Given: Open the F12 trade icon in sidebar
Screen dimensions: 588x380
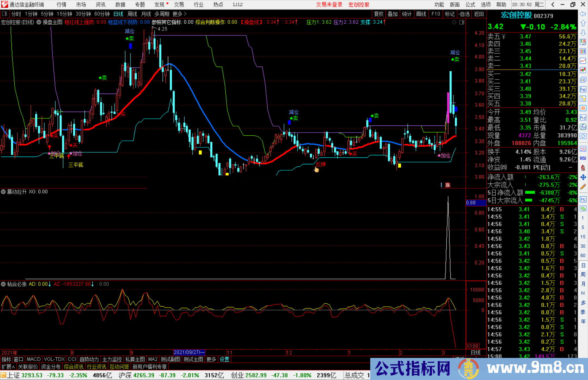Looking at the screenshot, I should pos(583,118).
